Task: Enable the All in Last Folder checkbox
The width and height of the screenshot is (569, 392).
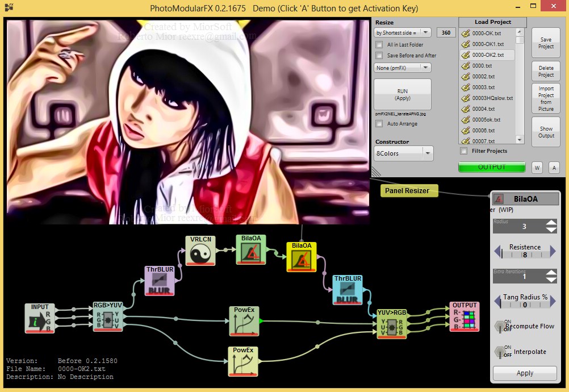Action: tap(379, 45)
